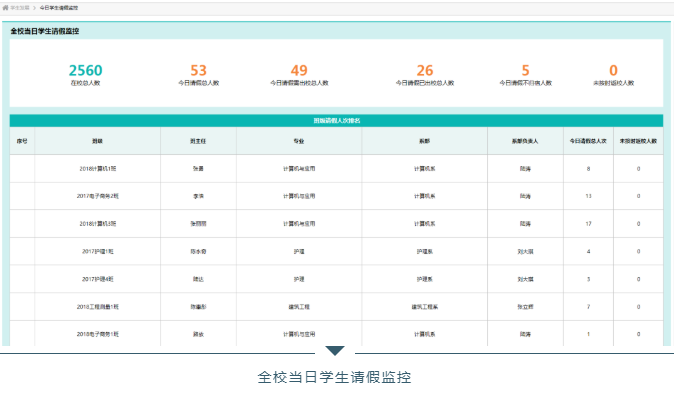Open the 学生发展 breadcrumb link
This screenshot has height=397, width=676.
point(20,8)
